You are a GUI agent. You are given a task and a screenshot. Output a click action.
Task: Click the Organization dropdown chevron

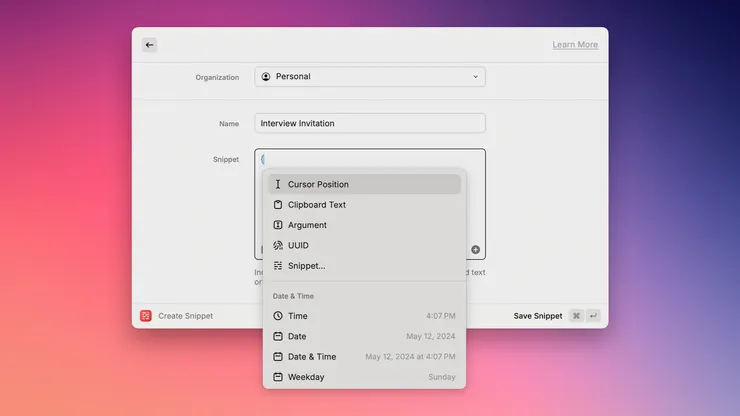pyautogui.click(x=475, y=76)
